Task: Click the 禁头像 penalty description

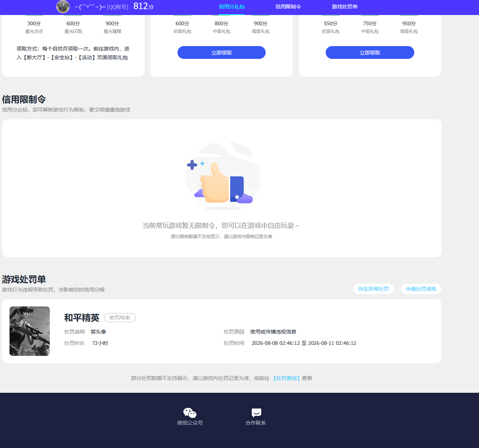Action: click(98, 332)
